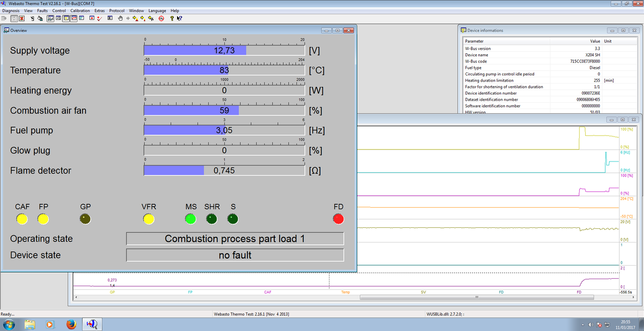Open the Faults menu
The width and height of the screenshot is (644, 331).
(x=43, y=11)
